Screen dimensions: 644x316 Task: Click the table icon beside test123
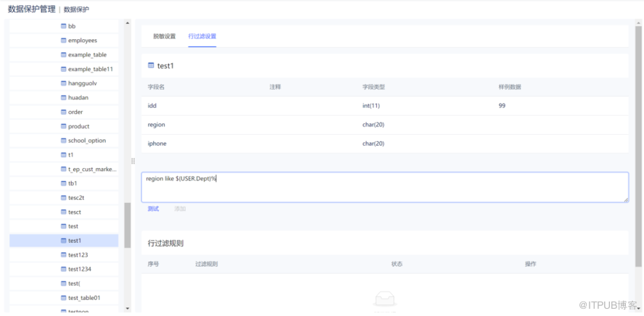63,255
